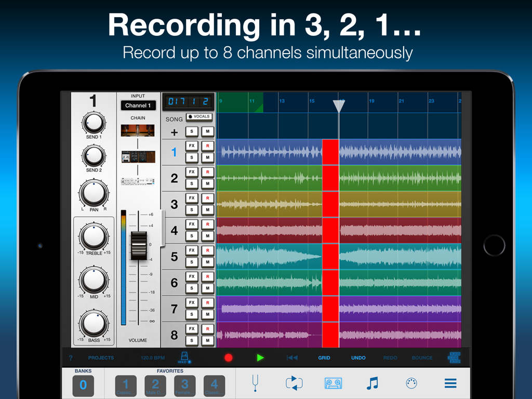Open the MIDI settings icon
The width and height of the screenshot is (532, 399).
411,383
